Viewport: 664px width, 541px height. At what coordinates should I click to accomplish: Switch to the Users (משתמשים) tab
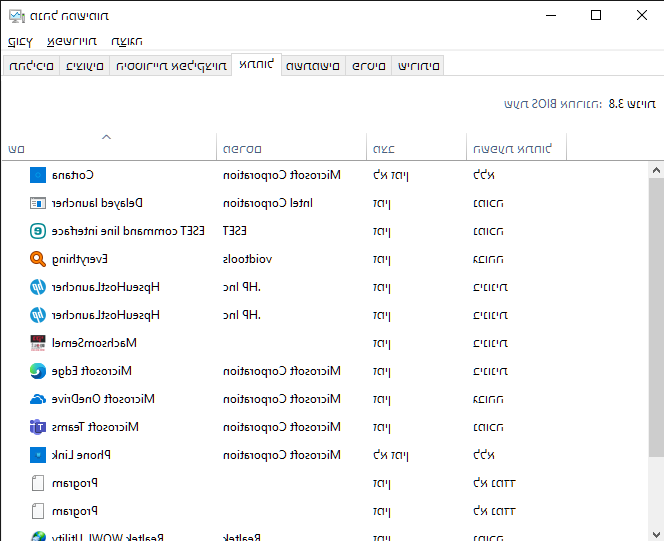pyautogui.click(x=313, y=66)
